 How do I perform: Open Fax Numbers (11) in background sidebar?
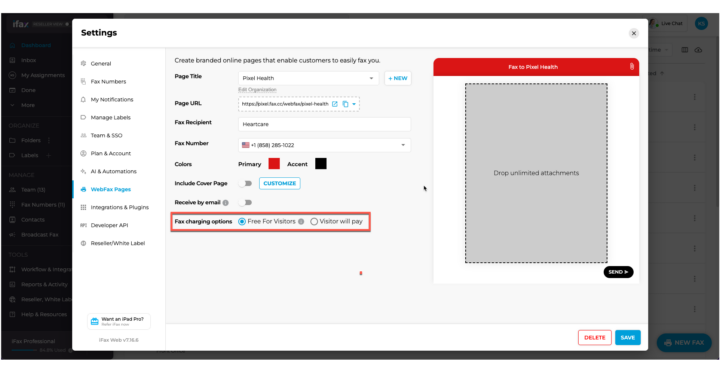click(43, 205)
